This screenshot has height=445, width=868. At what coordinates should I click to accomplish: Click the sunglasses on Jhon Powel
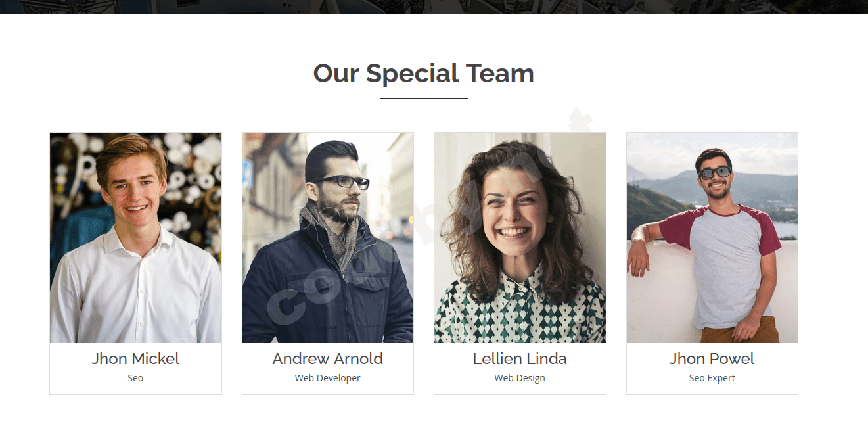[x=714, y=173]
